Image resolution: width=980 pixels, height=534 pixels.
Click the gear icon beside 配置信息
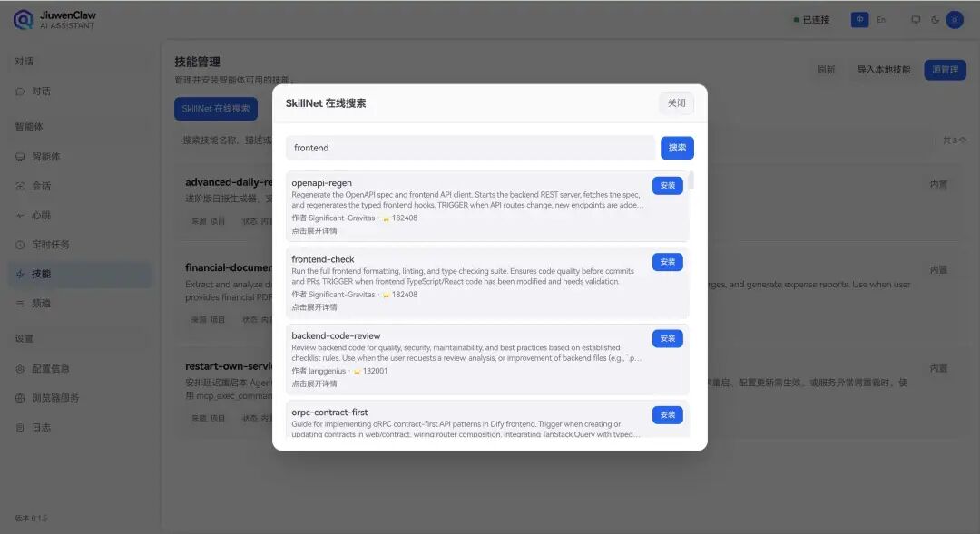click(20, 369)
